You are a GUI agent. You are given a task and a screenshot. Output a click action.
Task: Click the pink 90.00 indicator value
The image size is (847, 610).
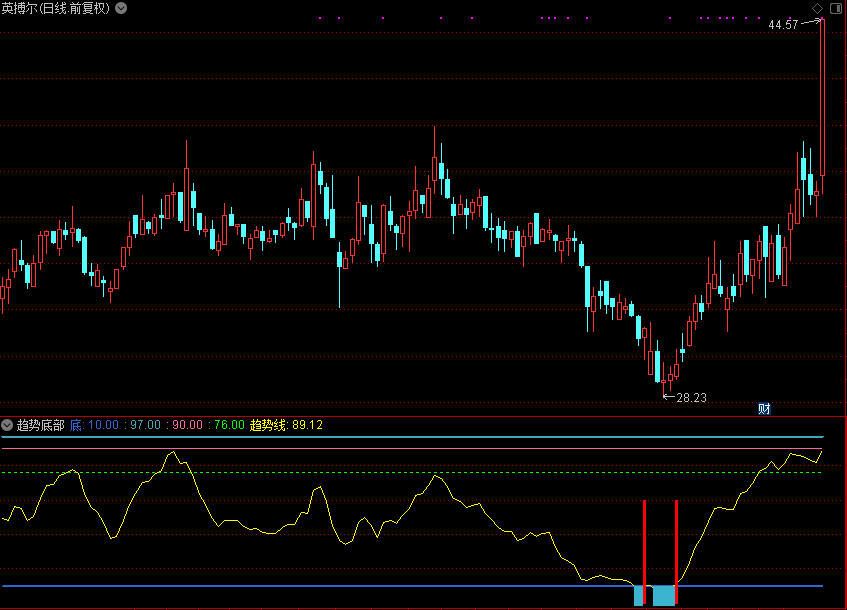tap(187, 425)
